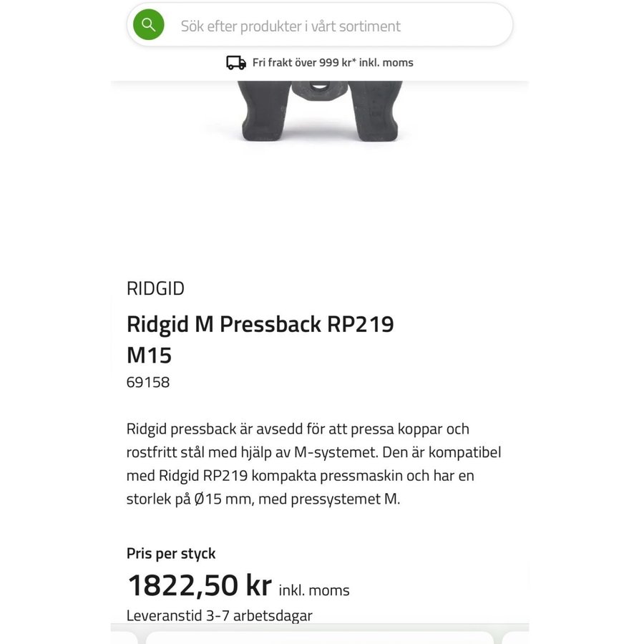
Task: Tap the white rounded panel at bottom center
Action: (x=319, y=637)
